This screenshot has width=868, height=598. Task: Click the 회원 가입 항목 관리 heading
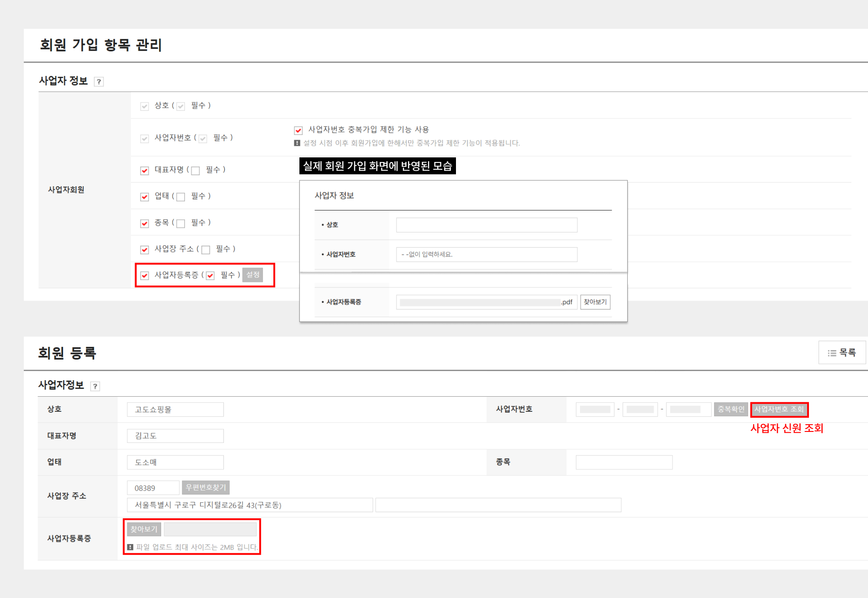pyautogui.click(x=101, y=45)
